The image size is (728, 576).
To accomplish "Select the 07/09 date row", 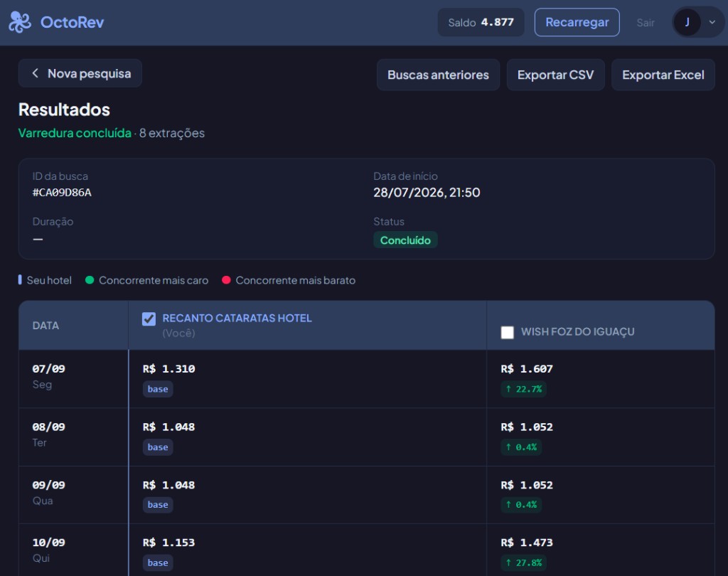I will 366,378.
